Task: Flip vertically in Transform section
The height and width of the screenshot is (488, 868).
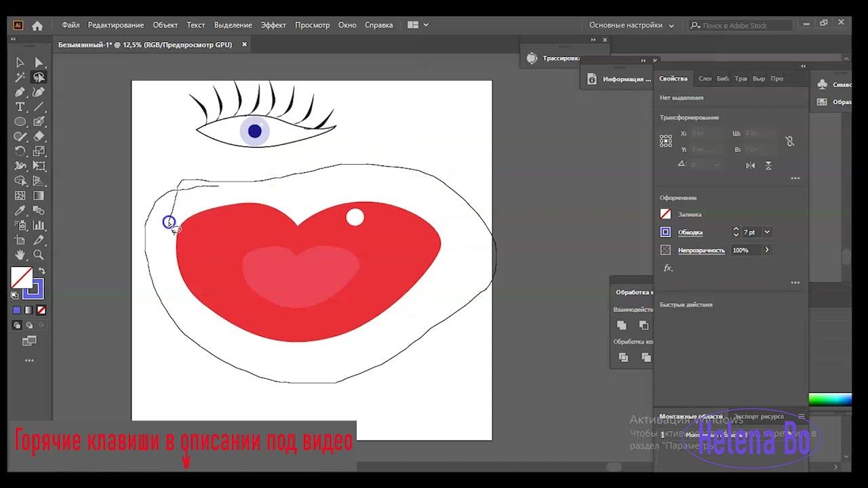Action: click(x=768, y=165)
